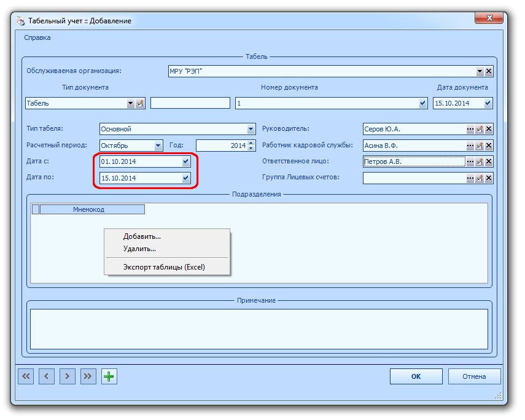Click the row selector header cell beside Мнемокод
Screen dimensions: 525x420
(36, 209)
